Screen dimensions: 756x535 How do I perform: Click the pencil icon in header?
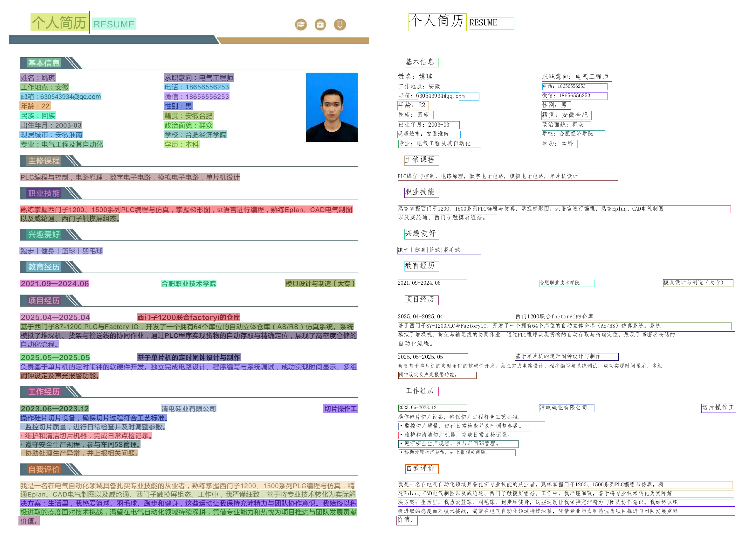click(x=340, y=24)
